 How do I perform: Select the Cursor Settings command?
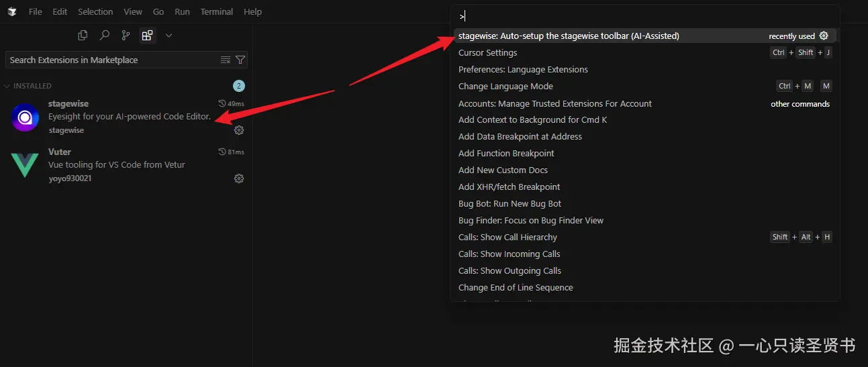click(644, 52)
